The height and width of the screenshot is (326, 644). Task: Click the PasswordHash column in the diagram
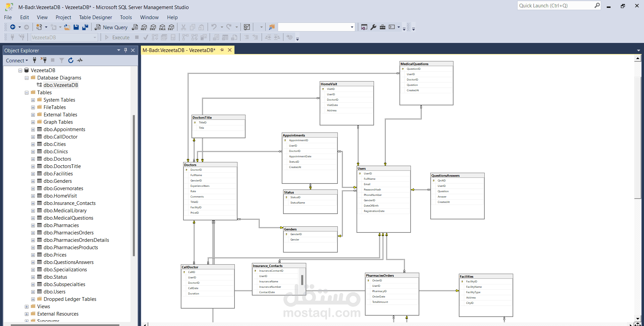coord(372,190)
